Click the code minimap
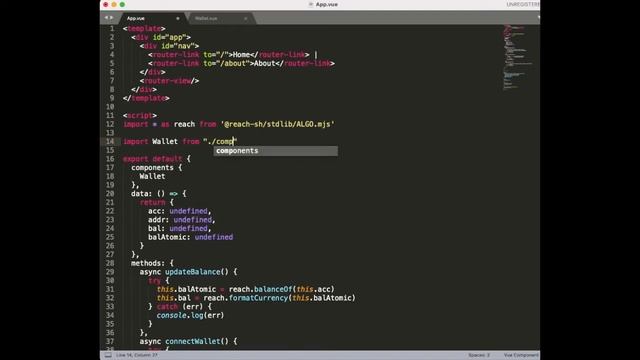 point(518,57)
